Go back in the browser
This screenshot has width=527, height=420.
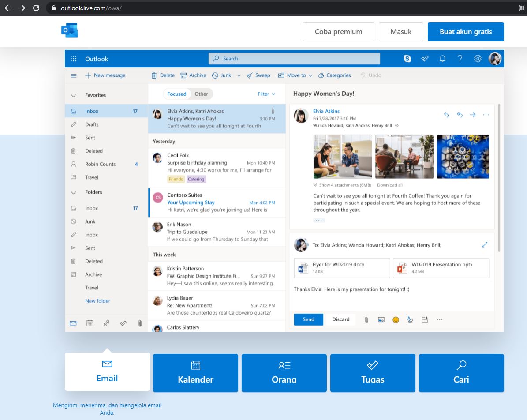[8, 8]
